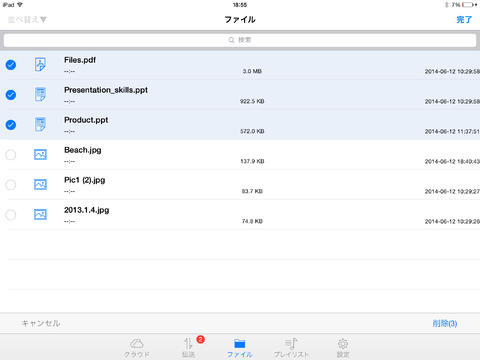Select the Beach.jpg radio circle
The width and height of the screenshot is (480, 360).
(x=11, y=155)
